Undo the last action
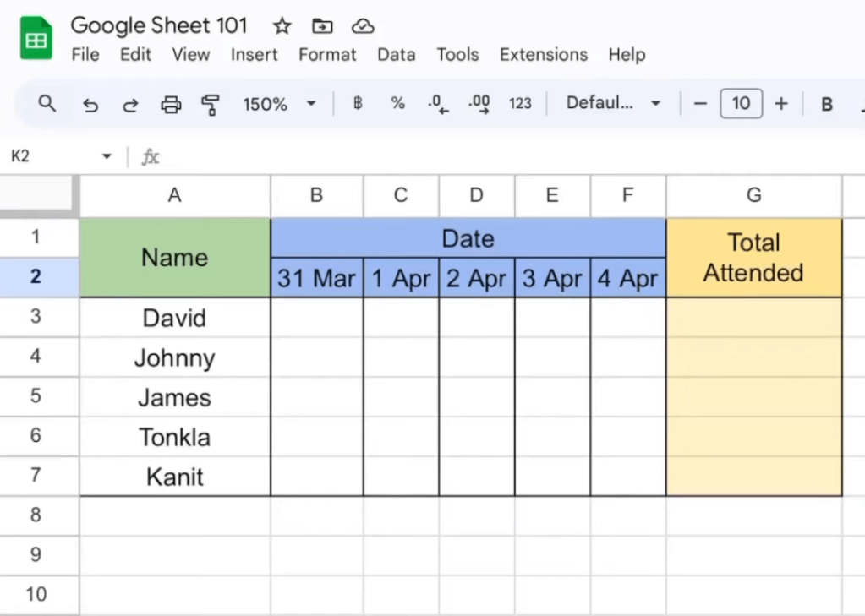This screenshot has height=616, width=865. tap(90, 105)
